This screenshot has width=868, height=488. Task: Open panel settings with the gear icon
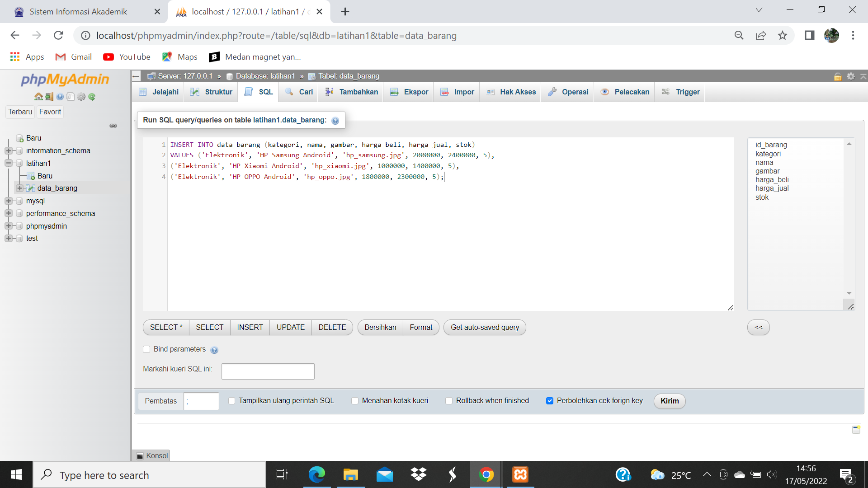pos(81,97)
